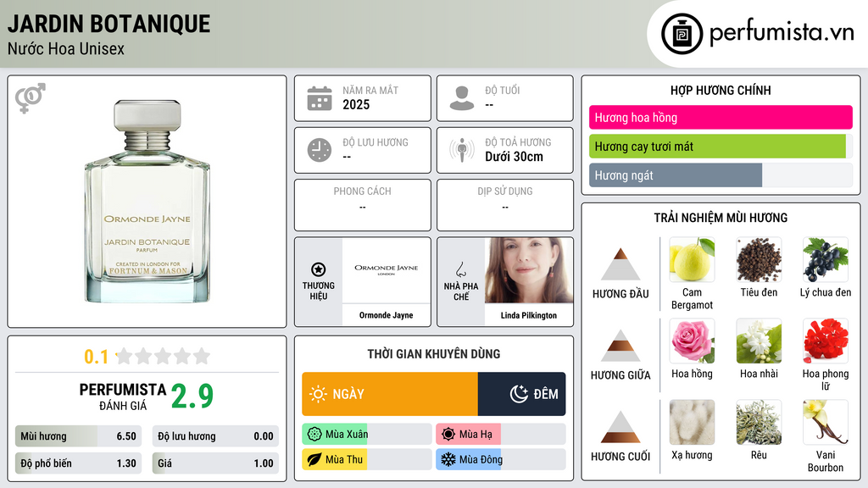The height and width of the screenshot is (488, 868).
Task: Click the Độ lưu hương 0.00 score bar
Action: 215,436
